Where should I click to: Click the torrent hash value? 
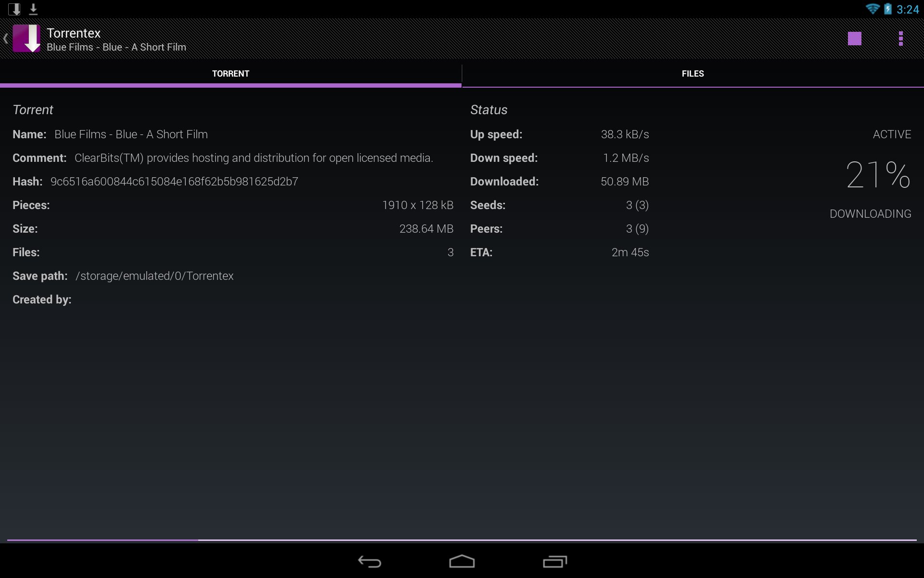(174, 182)
